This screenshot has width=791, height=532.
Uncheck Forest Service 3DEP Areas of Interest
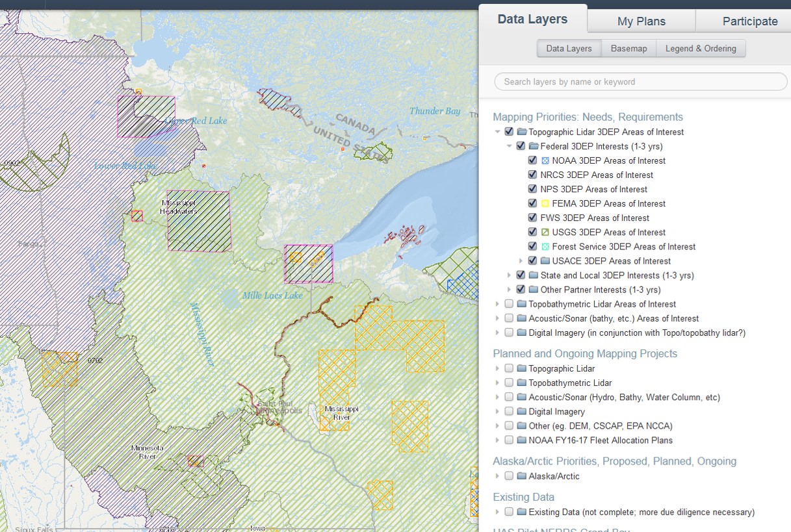coord(532,246)
